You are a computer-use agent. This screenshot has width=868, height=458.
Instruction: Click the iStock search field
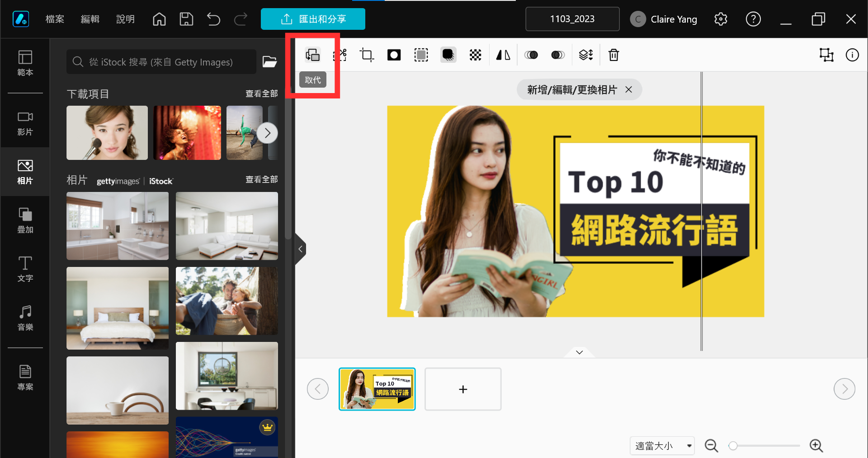[x=161, y=62]
